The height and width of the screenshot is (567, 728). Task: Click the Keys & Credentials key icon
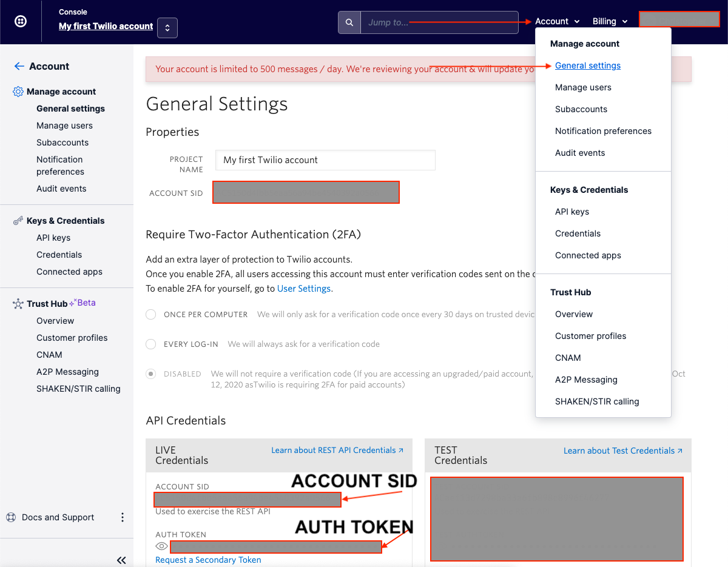(x=18, y=221)
